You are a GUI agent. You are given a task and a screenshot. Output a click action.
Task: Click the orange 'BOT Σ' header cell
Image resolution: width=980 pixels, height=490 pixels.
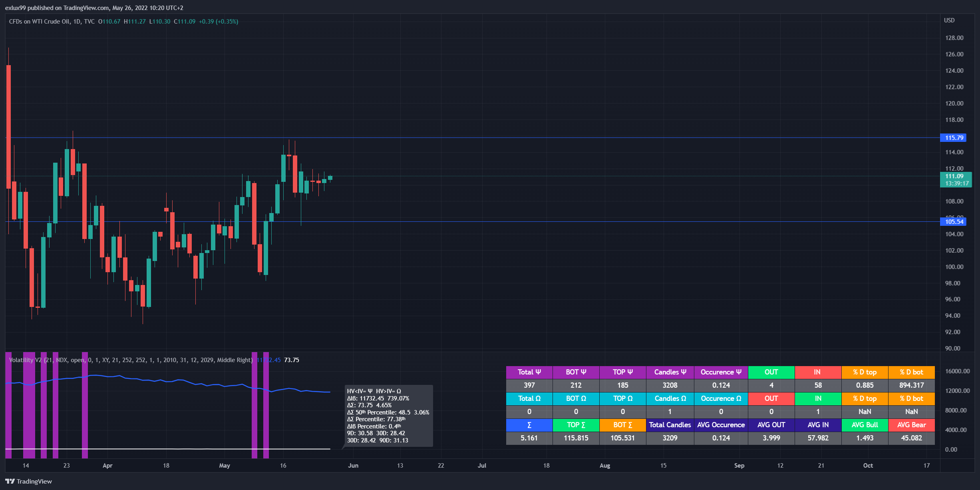click(623, 425)
